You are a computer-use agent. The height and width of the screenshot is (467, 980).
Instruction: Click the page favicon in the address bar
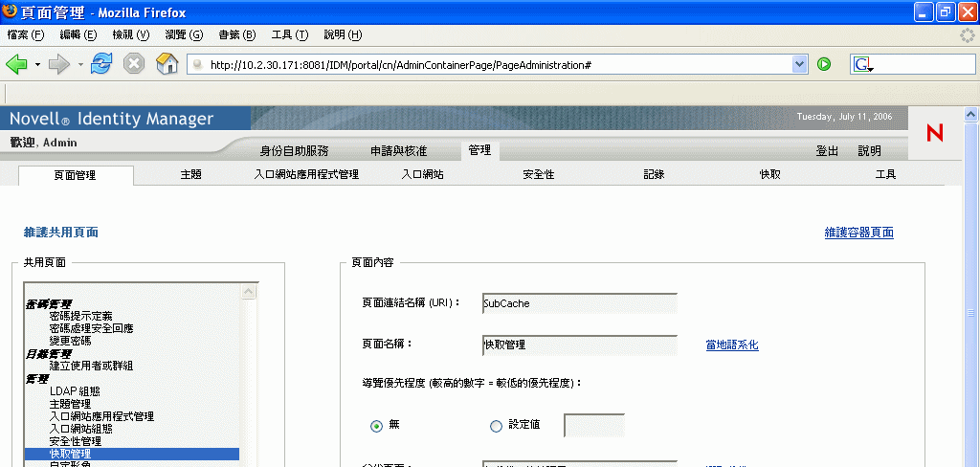tap(197, 64)
